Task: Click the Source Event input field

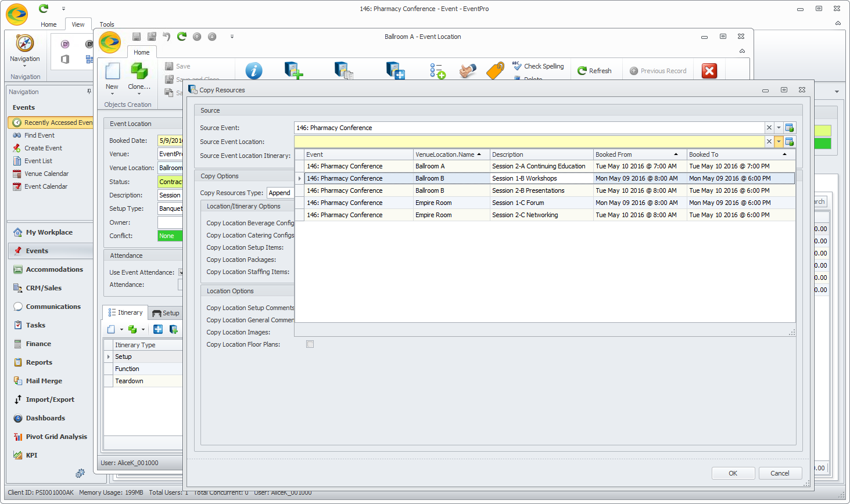Action: pyautogui.click(x=529, y=128)
